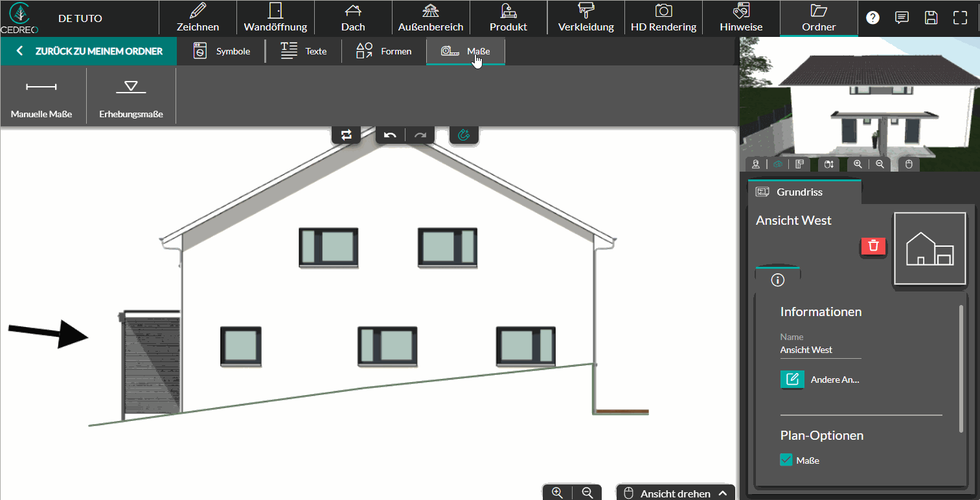Switch to the Texte tab

point(303,51)
